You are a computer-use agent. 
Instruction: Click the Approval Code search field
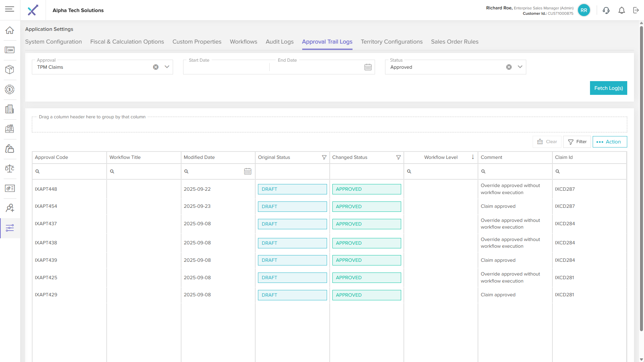72,172
